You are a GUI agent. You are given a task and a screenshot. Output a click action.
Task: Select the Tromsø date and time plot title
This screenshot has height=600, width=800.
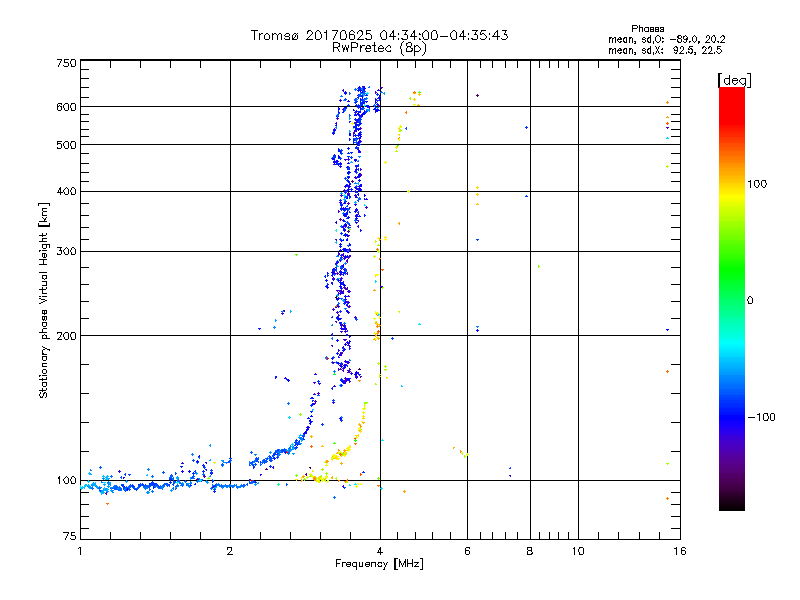[x=379, y=35]
